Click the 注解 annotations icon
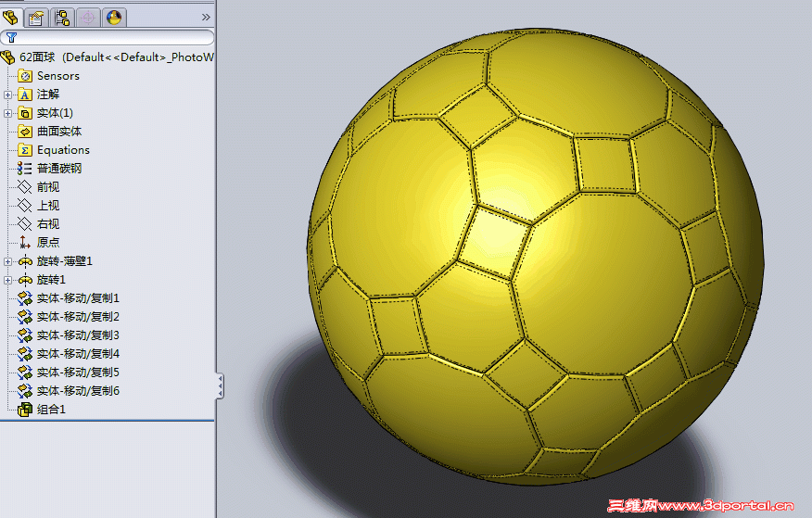Screen dimensions: 812x518 tap(25, 95)
